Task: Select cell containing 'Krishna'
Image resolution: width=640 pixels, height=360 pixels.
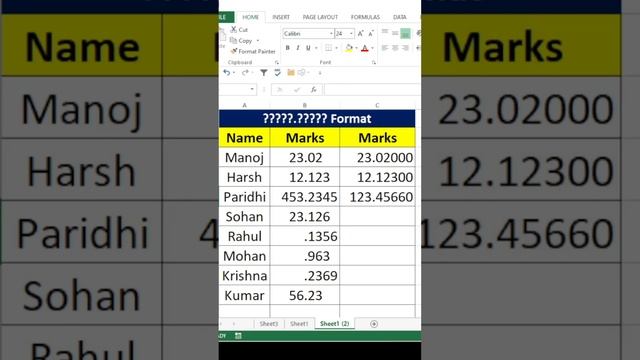Action: point(244,276)
